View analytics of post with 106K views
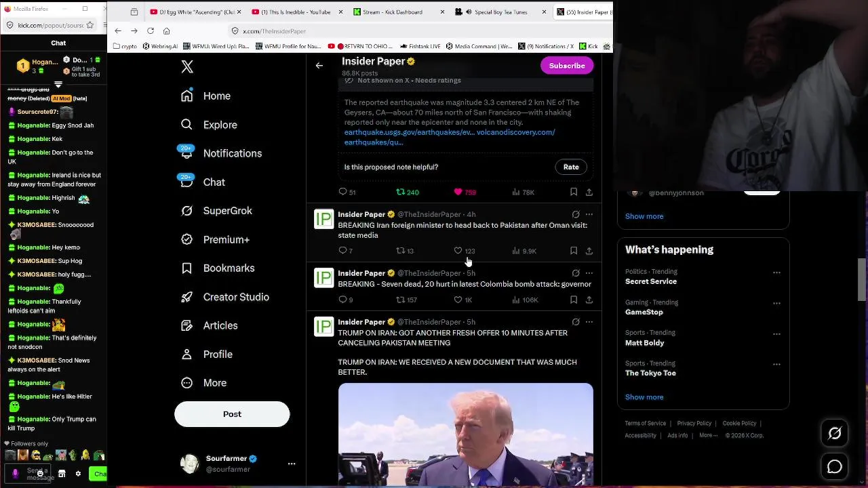The image size is (868, 488). (526, 300)
